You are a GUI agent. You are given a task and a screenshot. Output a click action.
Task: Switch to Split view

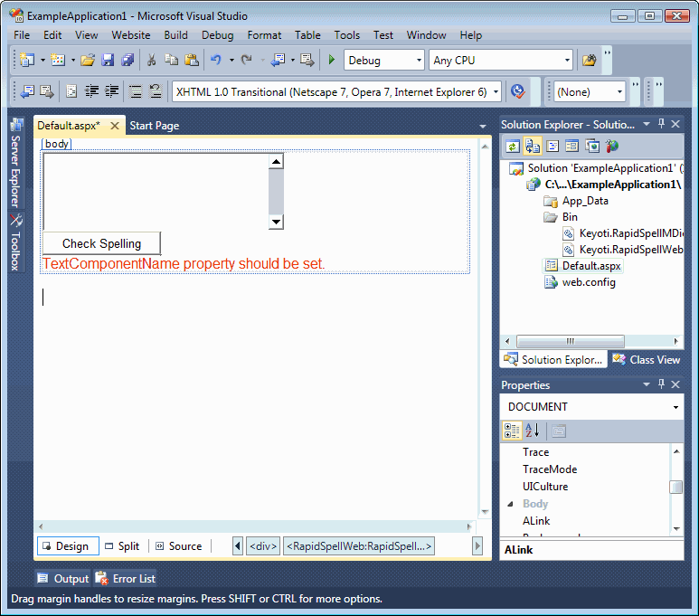tap(122, 546)
